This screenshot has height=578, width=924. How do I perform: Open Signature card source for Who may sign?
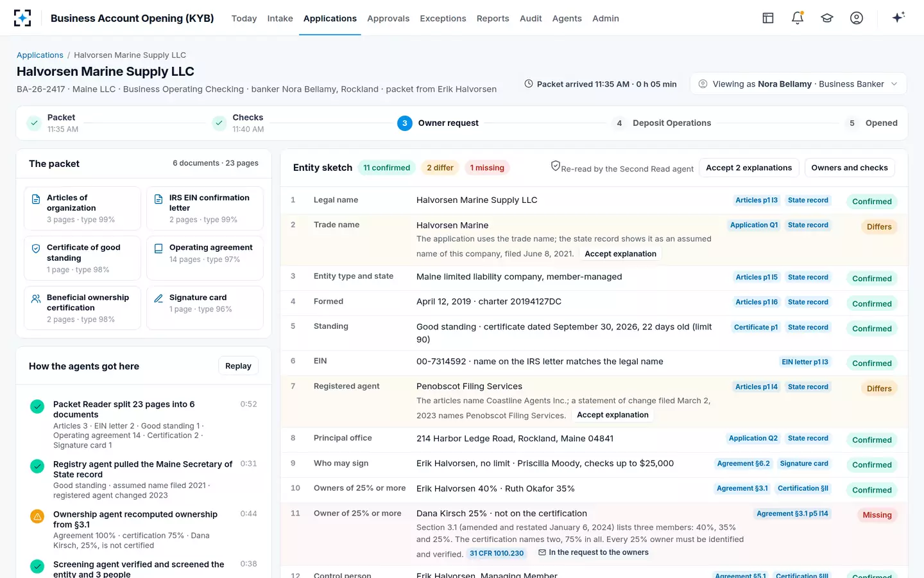(x=804, y=464)
